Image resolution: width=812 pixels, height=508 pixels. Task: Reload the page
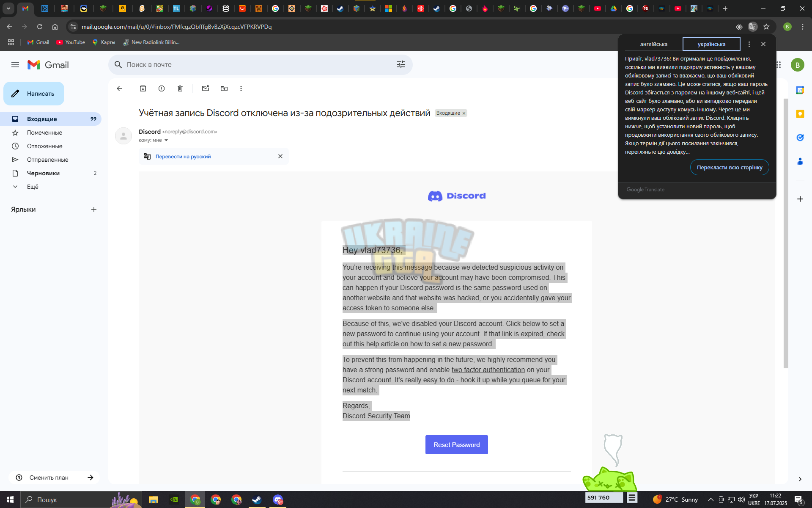point(40,27)
